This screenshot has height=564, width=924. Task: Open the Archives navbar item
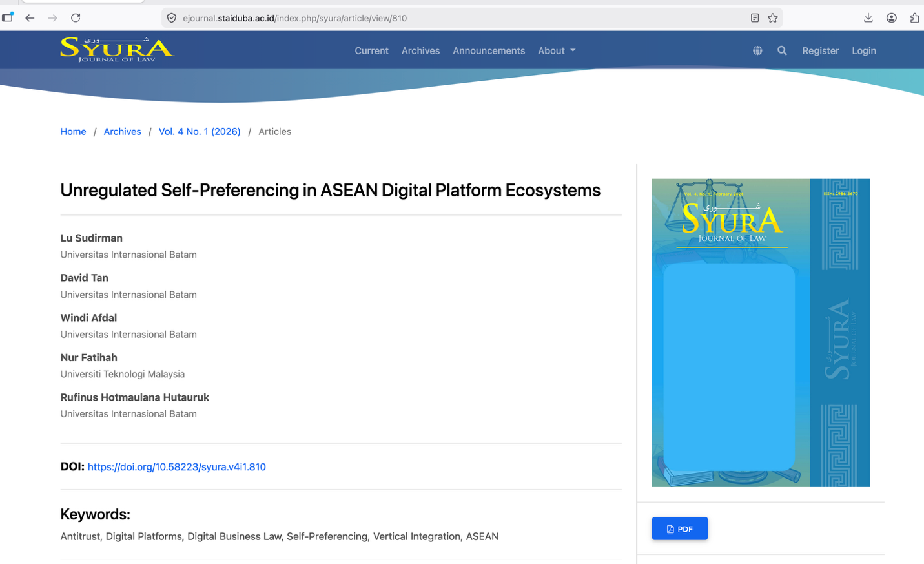(x=420, y=50)
